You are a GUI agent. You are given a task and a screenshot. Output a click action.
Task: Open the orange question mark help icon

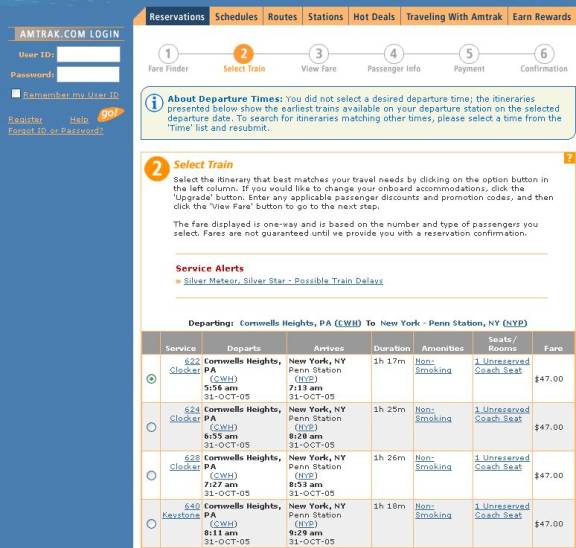[569, 158]
